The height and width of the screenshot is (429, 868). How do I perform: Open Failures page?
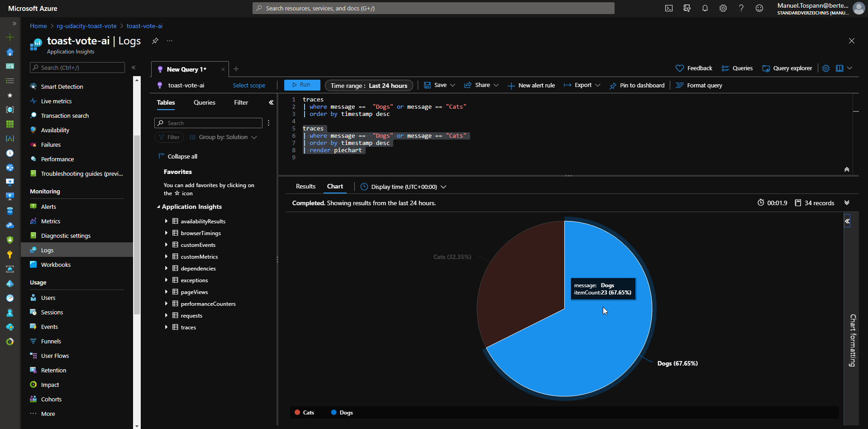(51, 145)
